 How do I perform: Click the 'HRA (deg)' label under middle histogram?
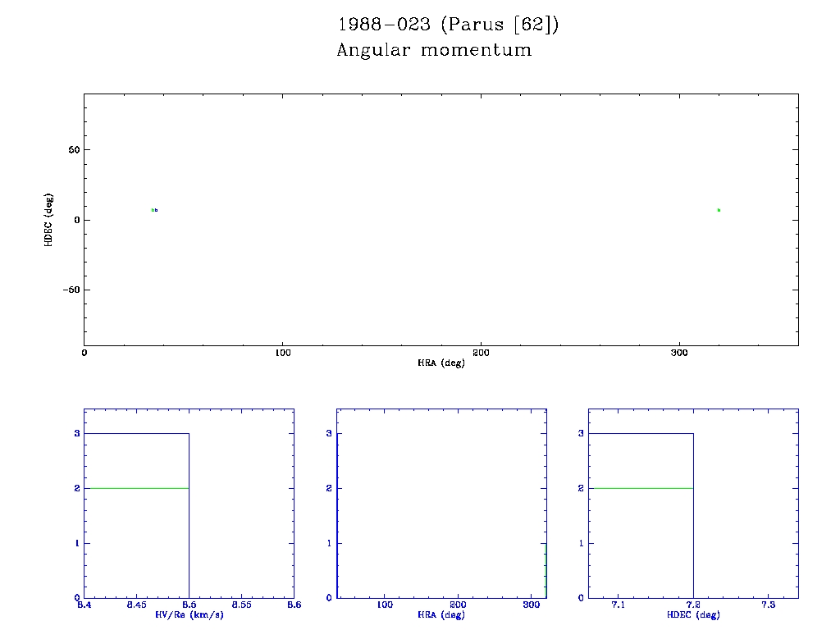[441, 615]
